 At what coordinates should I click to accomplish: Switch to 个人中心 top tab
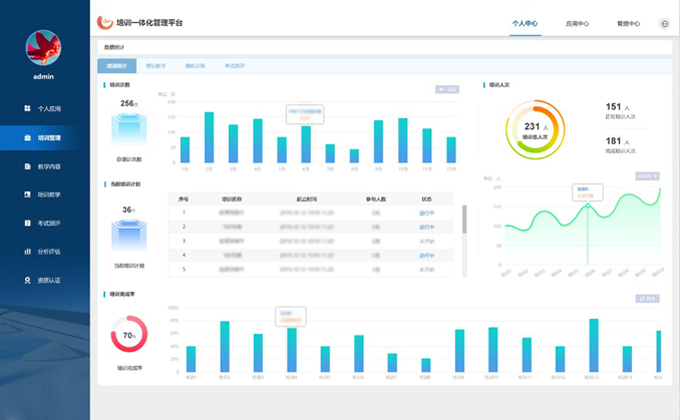tap(525, 22)
